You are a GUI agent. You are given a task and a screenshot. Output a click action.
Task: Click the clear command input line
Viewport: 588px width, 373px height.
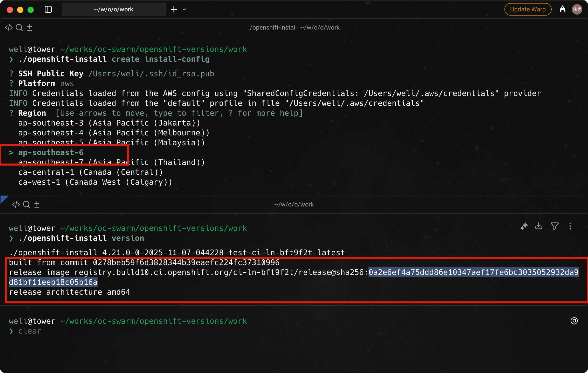click(30, 331)
